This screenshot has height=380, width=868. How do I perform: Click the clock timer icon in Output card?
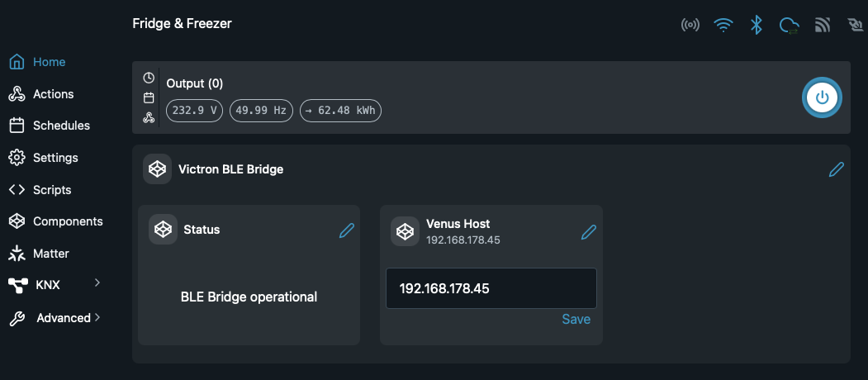click(149, 78)
